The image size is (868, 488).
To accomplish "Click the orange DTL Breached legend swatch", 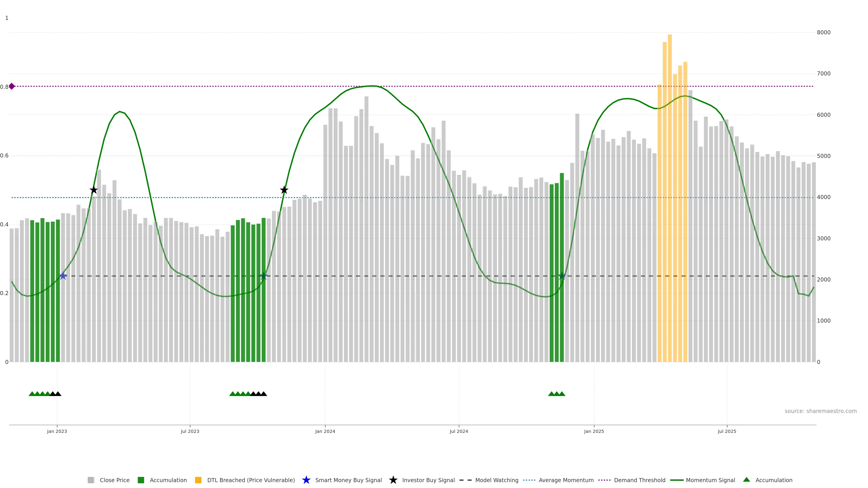I will (198, 480).
